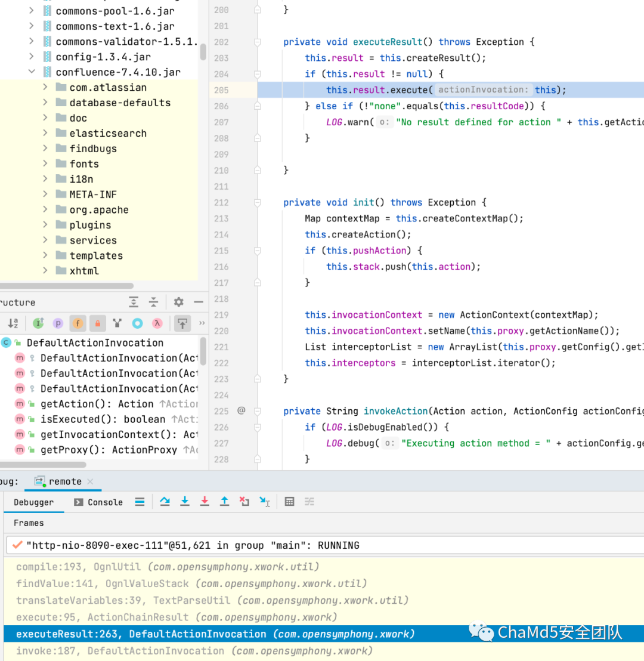
Task: Click the red Force Step Into icon
Action: 205,501
